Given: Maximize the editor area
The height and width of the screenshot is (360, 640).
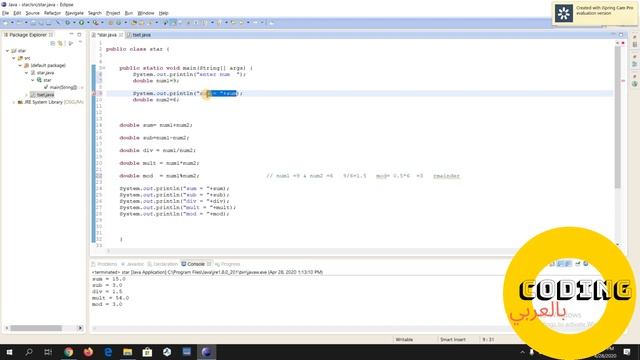Looking at the screenshot, I should (x=621, y=35).
